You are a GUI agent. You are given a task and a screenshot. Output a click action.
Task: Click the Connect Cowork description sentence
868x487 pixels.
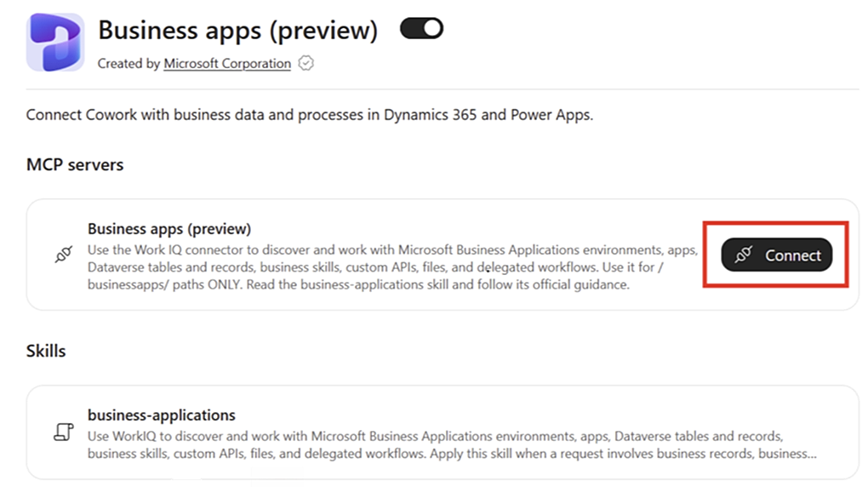(310, 115)
